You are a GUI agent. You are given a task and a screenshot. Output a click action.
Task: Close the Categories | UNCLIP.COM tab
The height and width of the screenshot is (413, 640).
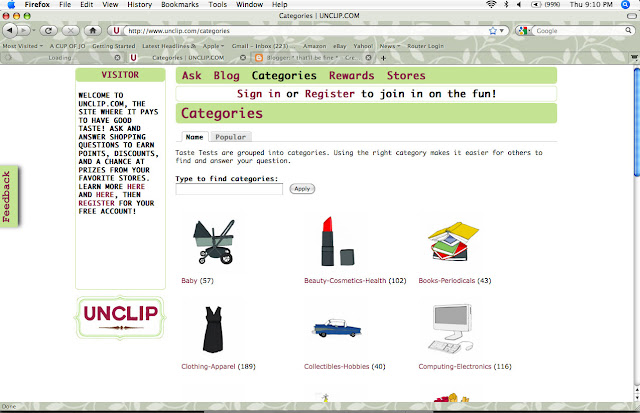pyautogui.click(x=243, y=58)
